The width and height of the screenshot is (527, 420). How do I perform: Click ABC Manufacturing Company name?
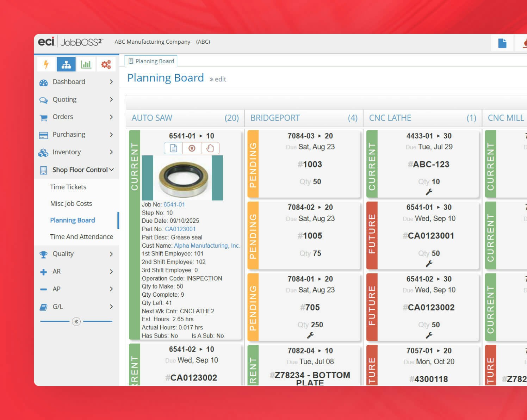pos(152,42)
